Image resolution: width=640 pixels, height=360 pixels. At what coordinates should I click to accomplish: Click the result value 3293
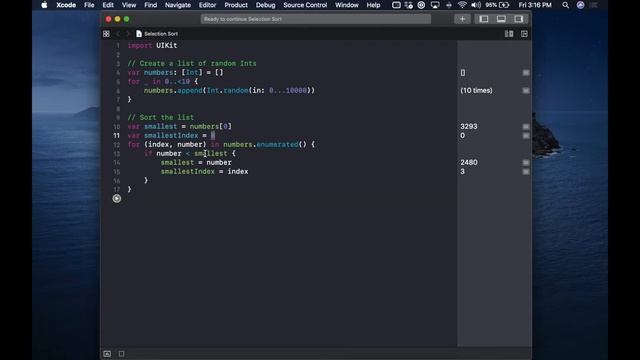[x=469, y=127]
